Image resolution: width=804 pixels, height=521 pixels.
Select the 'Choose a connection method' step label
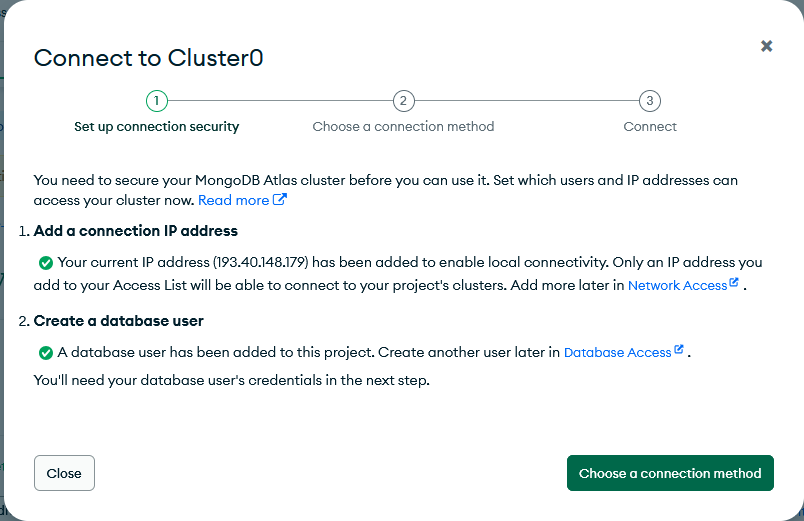(403, 127)
